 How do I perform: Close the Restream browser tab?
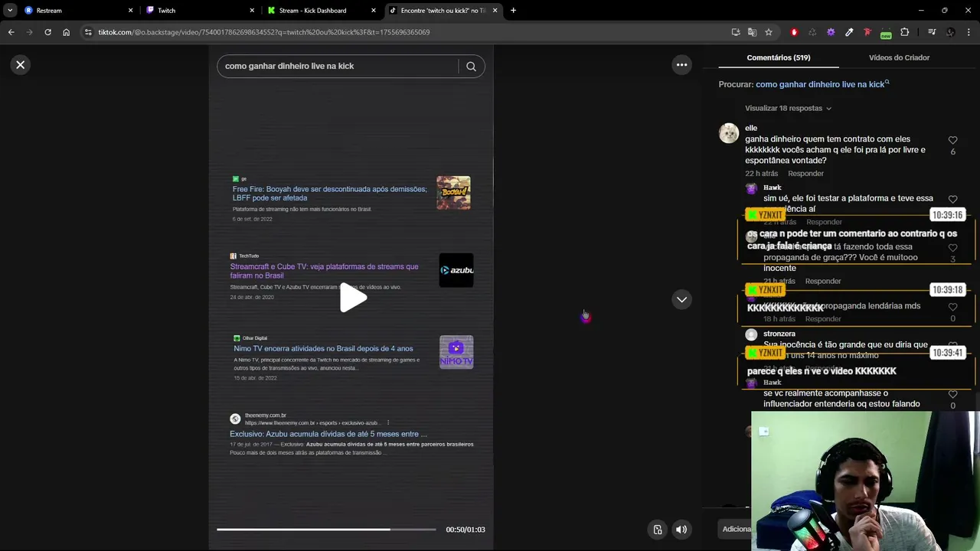(x=130, y=11)
